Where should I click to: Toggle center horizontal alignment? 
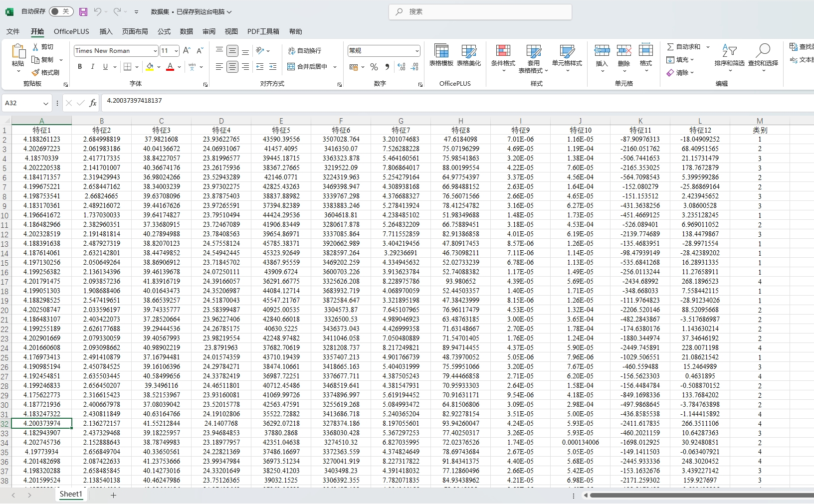pyautogui.click(x=232, y=66)
